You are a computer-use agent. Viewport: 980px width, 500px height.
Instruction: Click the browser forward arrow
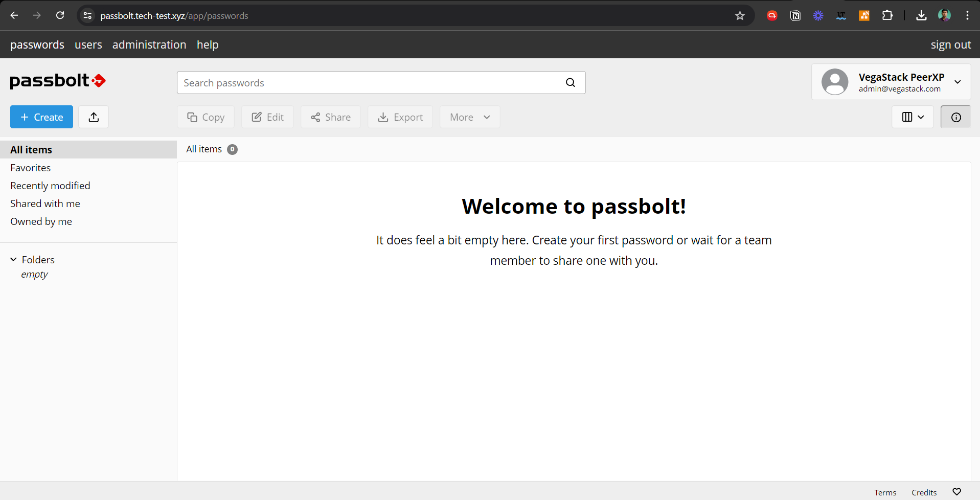tap(37, 15)
